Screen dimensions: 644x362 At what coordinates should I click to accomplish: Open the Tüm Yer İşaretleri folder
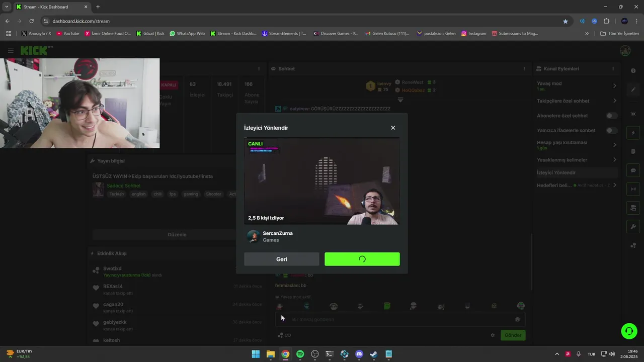pos(619,34)
